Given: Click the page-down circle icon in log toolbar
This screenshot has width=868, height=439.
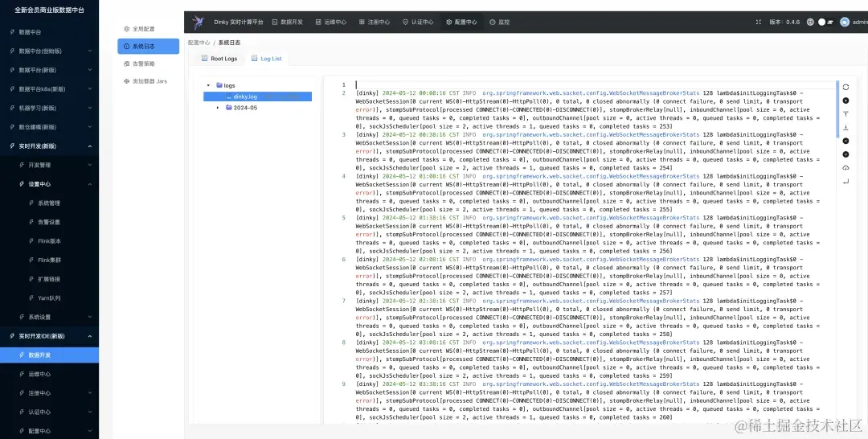Looking at the screenshot, I should point(845,154).
